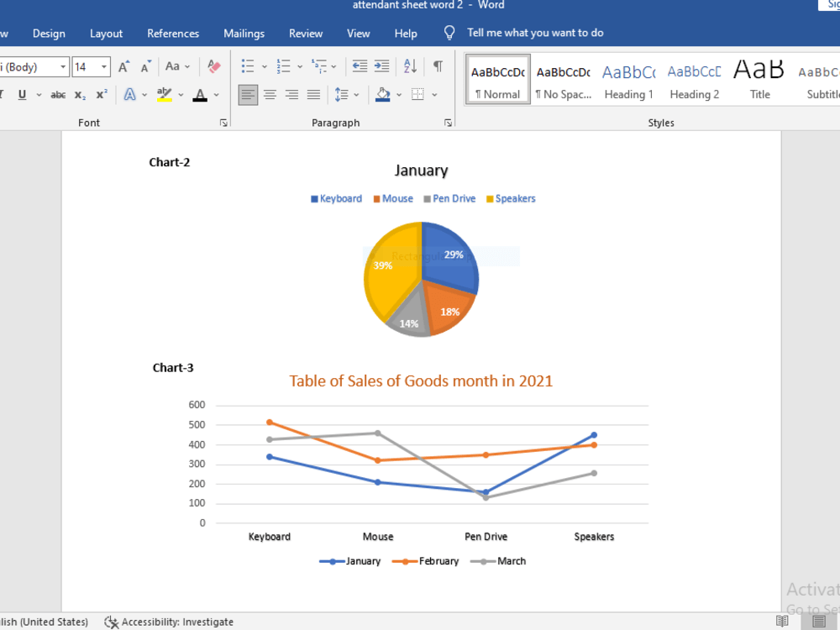Apply text effects and typography icon
Screen dimensions: 840x630
point(129,95)
